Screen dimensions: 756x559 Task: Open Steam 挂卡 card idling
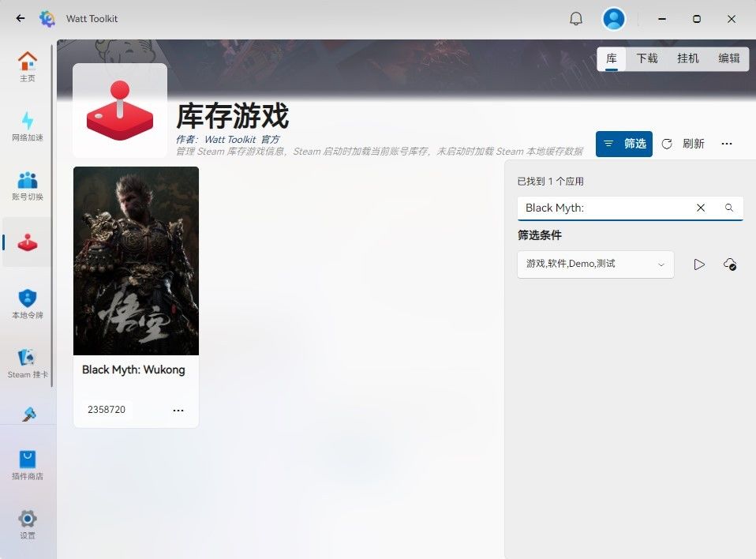[28, 363]
